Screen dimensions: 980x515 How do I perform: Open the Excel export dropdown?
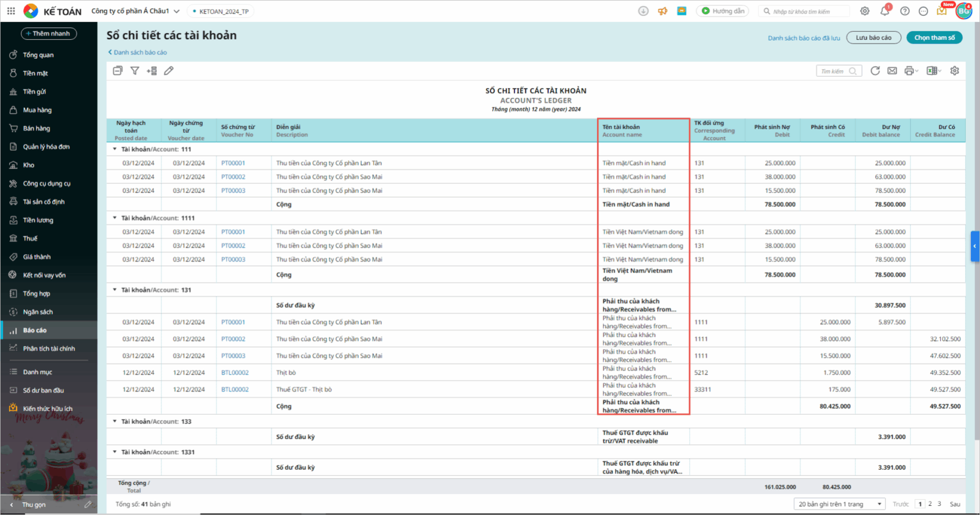[933, 71]
